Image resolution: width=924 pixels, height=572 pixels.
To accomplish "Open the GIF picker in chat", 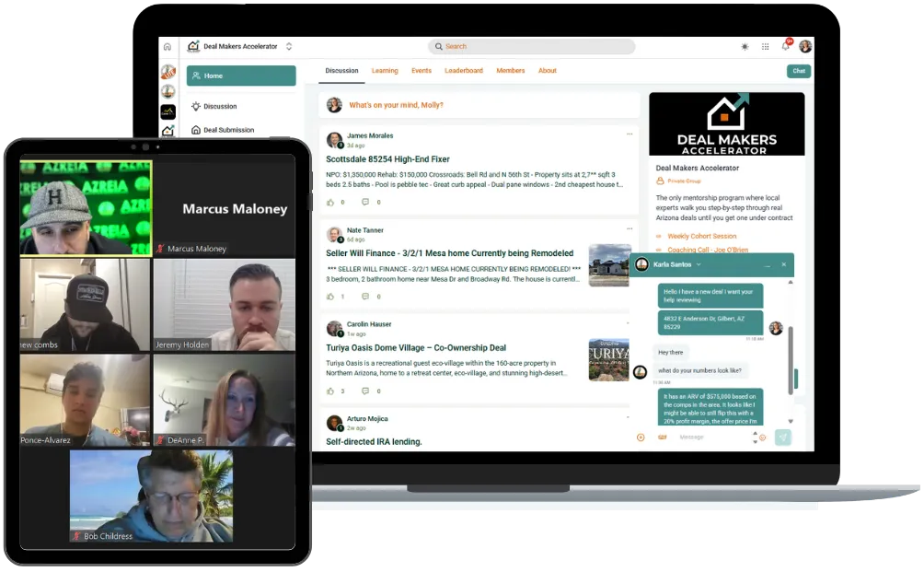I will click(x=663, y=438).
